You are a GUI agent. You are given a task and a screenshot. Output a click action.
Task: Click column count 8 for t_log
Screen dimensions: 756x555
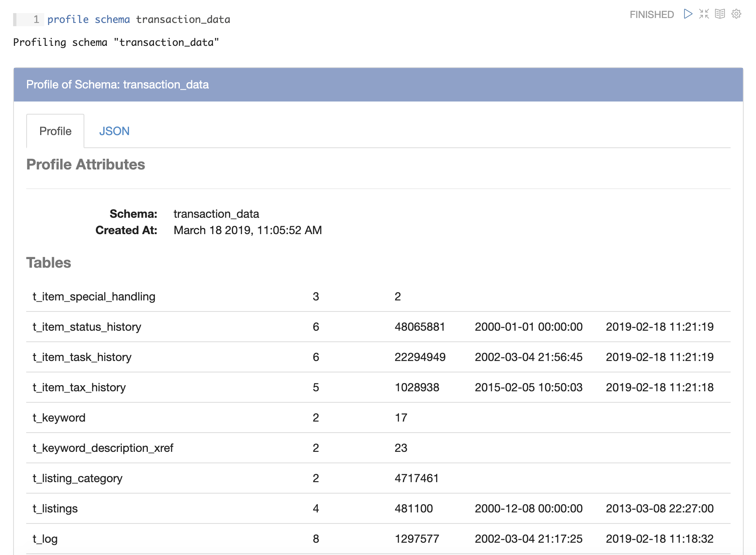coord(316,539)
